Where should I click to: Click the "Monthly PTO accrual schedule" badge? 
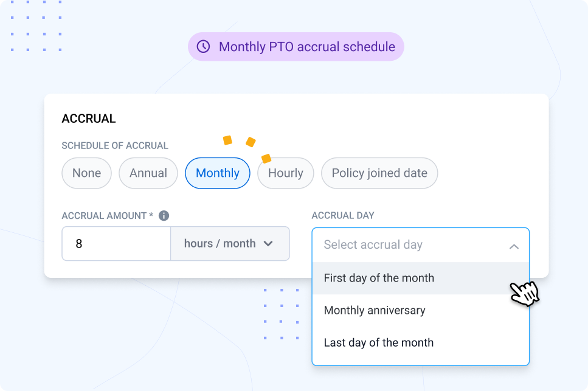pyautogui.click(x=296, y=46)
